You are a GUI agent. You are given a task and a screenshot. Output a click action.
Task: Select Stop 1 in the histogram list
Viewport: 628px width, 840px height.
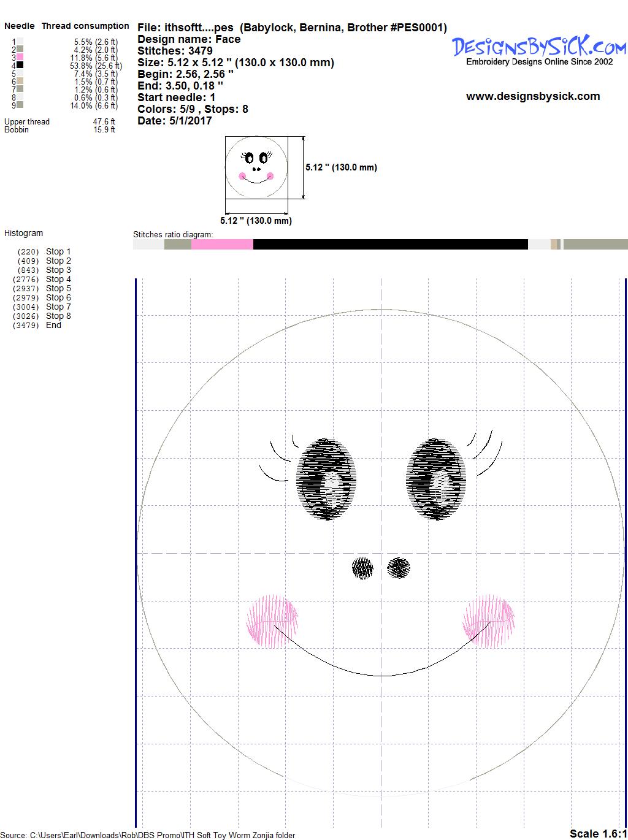point(58,251)
